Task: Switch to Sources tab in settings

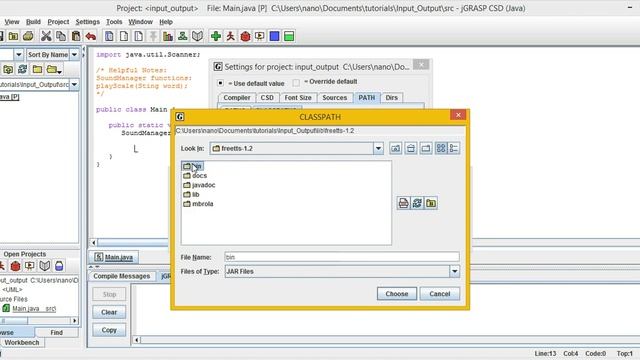Action: [334, 98]
